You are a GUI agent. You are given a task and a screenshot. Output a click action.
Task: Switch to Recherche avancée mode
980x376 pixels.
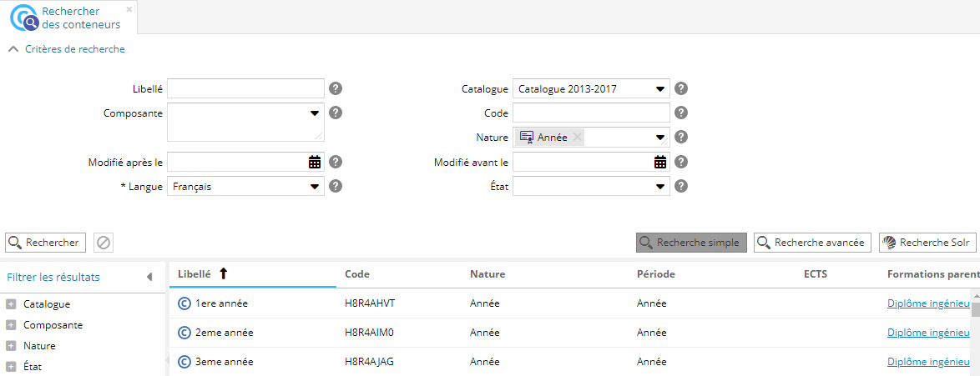[x=812, y=243]
